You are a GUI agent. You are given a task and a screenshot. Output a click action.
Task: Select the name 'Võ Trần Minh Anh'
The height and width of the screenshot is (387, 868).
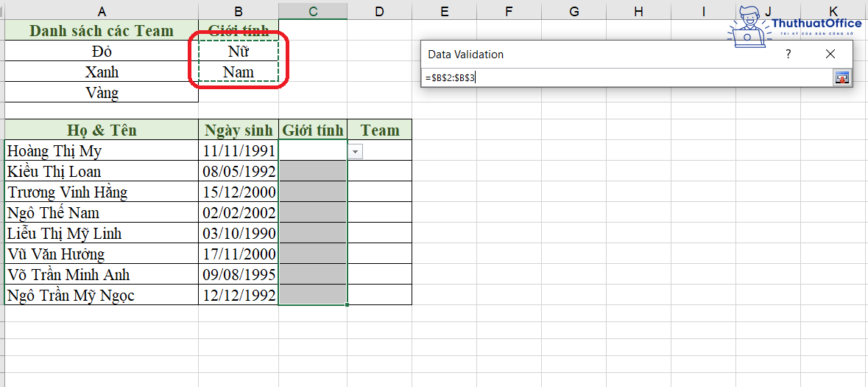[102, 274]
